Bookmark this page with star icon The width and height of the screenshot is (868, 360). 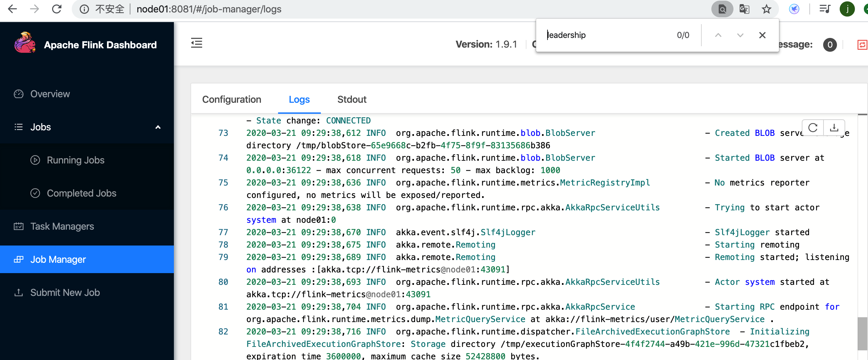[766, 9]
